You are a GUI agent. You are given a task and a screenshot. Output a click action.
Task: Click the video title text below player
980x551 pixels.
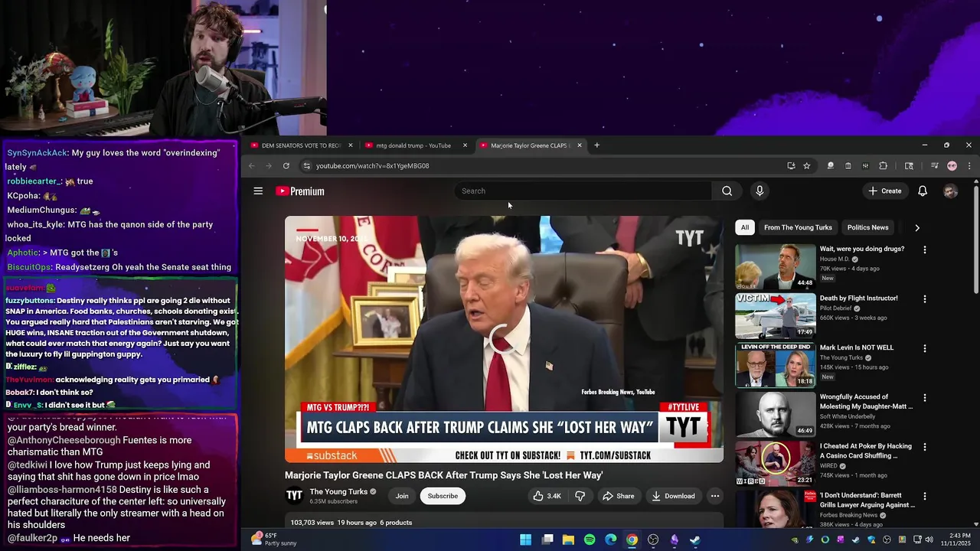click(x=444, y=475)
